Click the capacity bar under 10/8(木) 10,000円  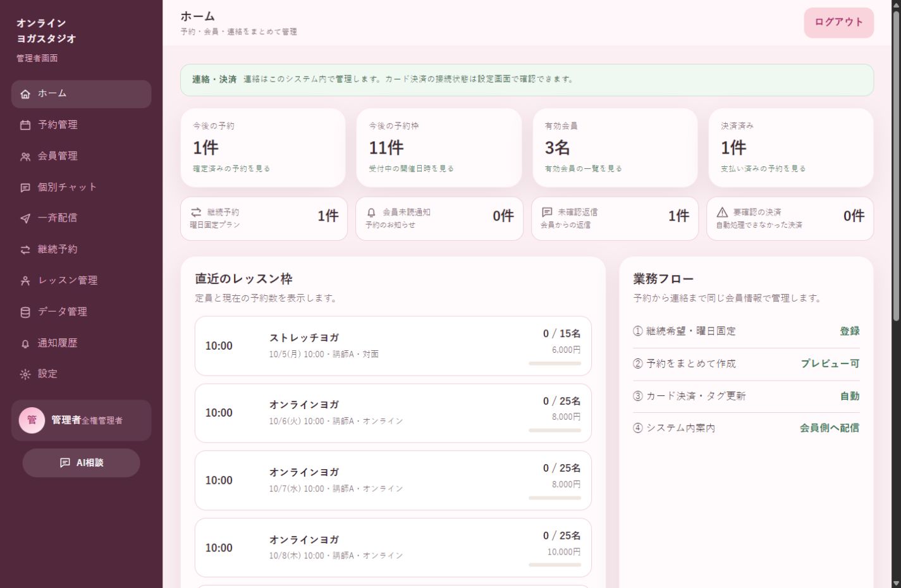[x=555, y=565]
